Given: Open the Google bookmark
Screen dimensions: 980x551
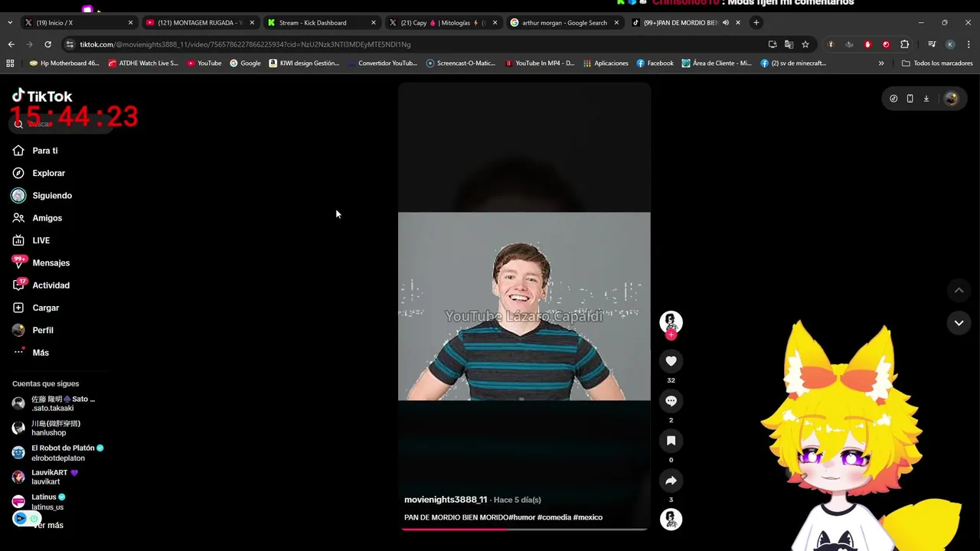Looking at the screenshot, I should (x=245, y=64).
